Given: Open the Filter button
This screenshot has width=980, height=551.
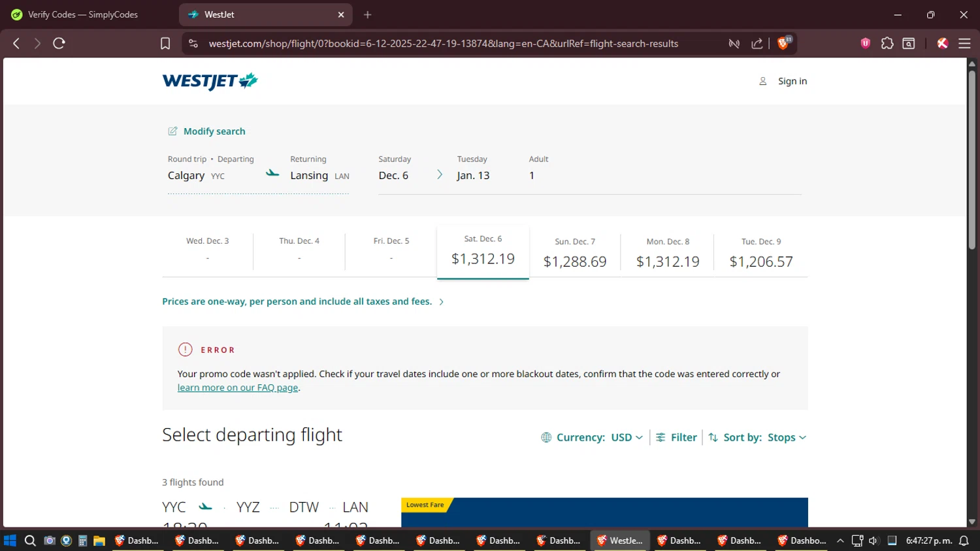Looking at the screenshot, I should tap(677, 437).
